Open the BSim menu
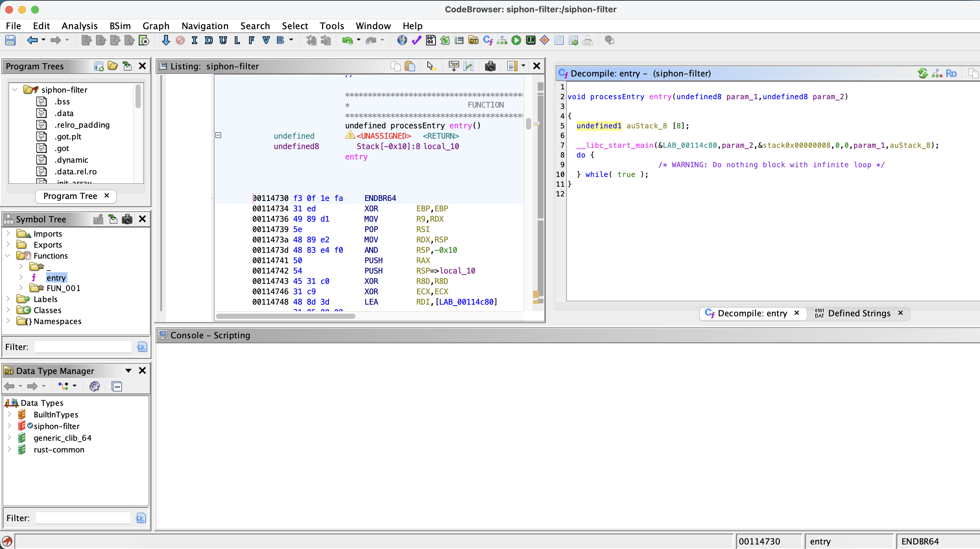The image size is (980, 549). (120, 26)
